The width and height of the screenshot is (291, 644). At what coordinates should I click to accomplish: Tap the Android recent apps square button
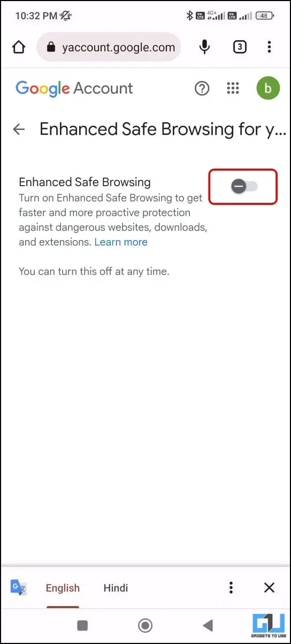tap(82, 625)
